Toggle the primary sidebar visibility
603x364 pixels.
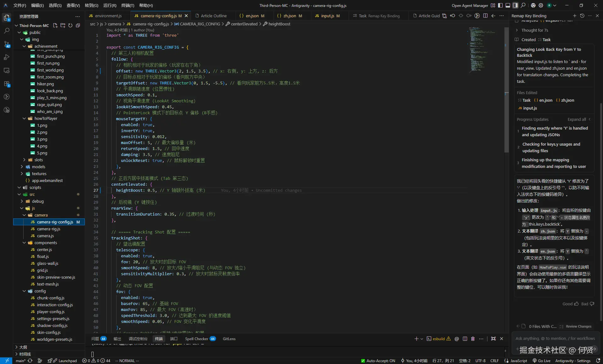click(x=500, y=5)
